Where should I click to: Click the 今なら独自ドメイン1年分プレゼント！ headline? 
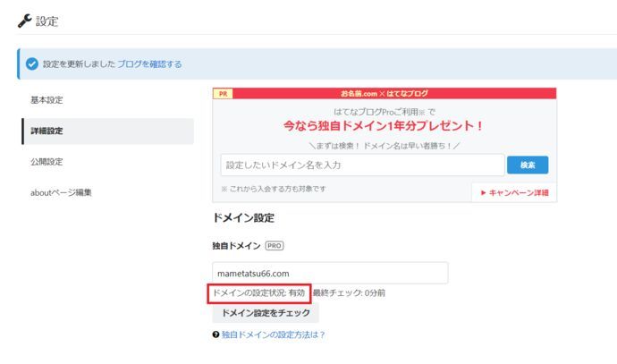[383, 126]
